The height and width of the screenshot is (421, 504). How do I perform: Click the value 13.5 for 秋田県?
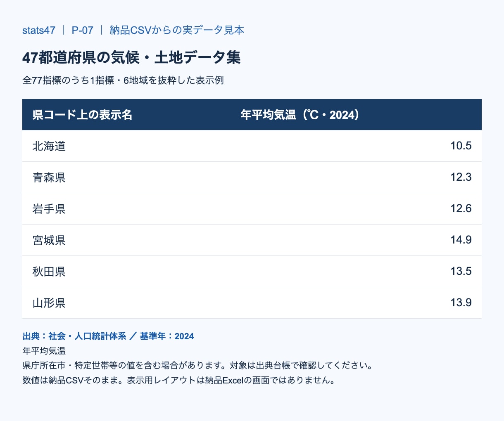461,271
